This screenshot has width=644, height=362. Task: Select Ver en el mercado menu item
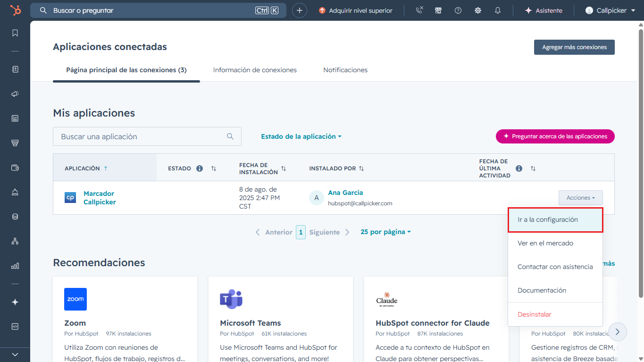555,243
